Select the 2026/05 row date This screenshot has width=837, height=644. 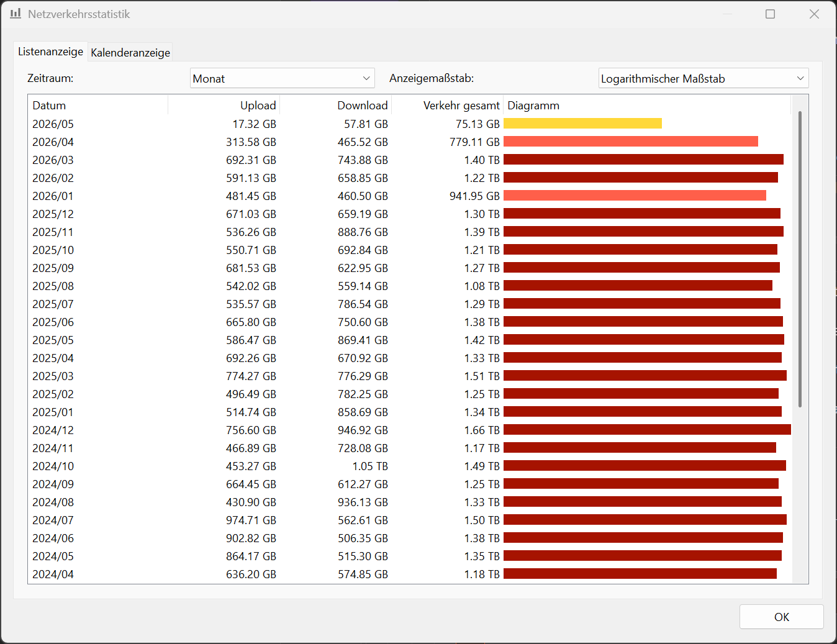(x=53, y=124)
